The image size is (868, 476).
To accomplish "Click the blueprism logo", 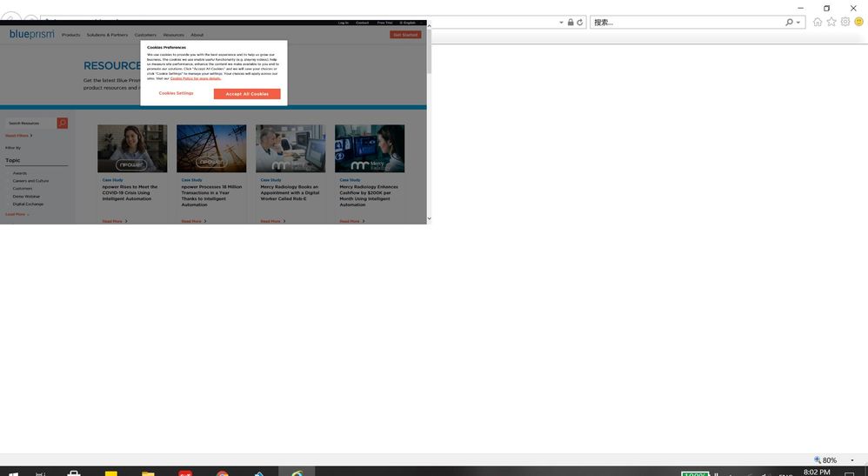I will pyautogui.click(x=31, y=34).
